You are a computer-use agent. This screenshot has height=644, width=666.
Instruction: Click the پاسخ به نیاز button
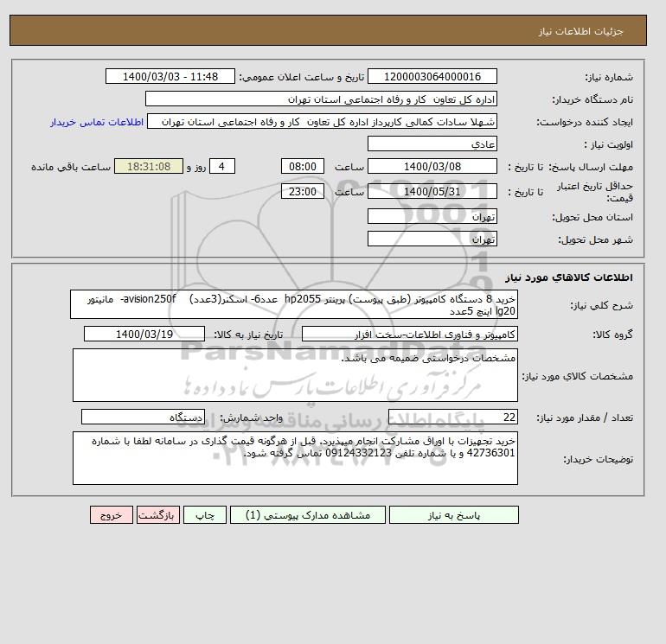[453, 515]
